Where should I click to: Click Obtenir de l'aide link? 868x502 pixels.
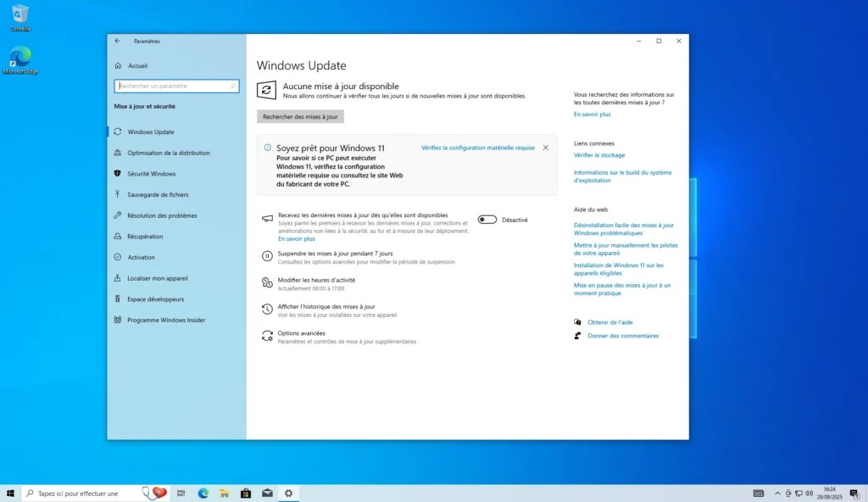(610, 322)
